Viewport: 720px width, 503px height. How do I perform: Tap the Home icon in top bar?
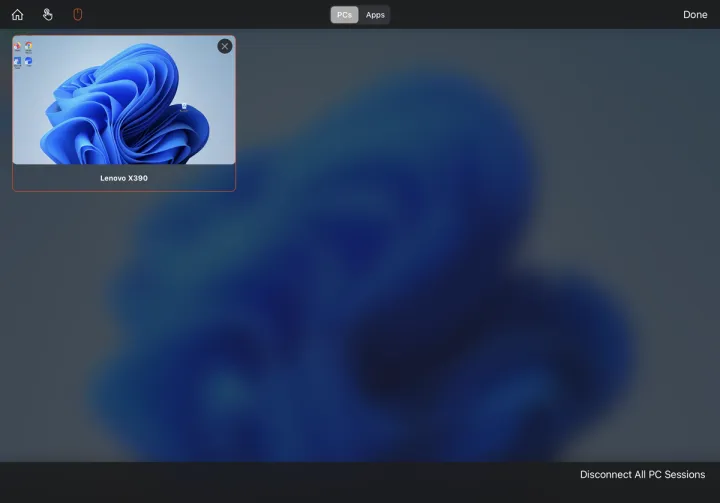point(17,15)
